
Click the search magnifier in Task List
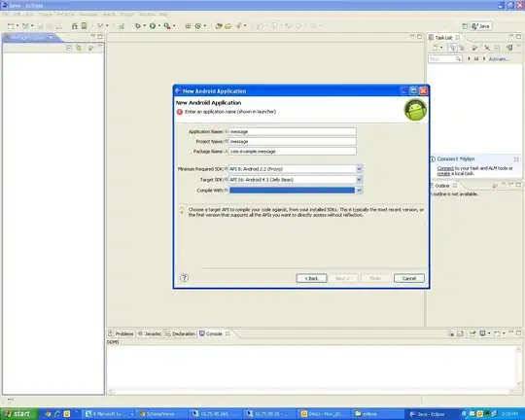coord(458,59)
